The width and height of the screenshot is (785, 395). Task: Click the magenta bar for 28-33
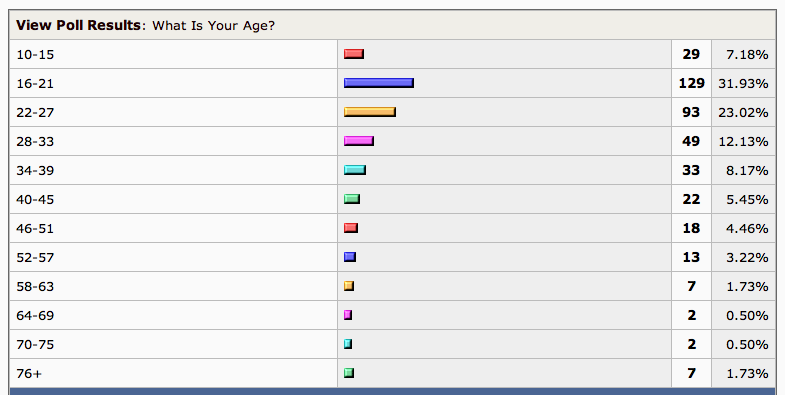359,141
